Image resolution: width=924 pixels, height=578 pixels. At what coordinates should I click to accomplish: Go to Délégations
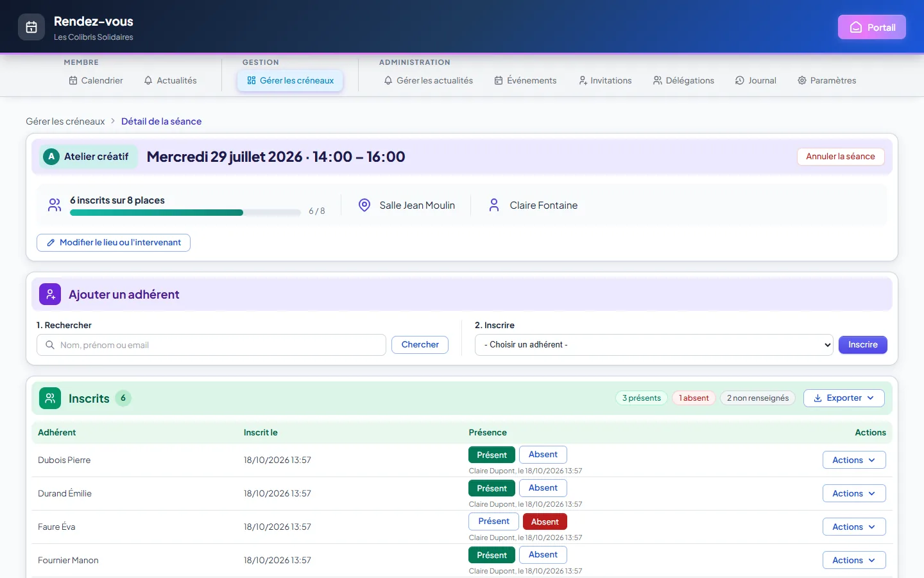click(683, 80)
